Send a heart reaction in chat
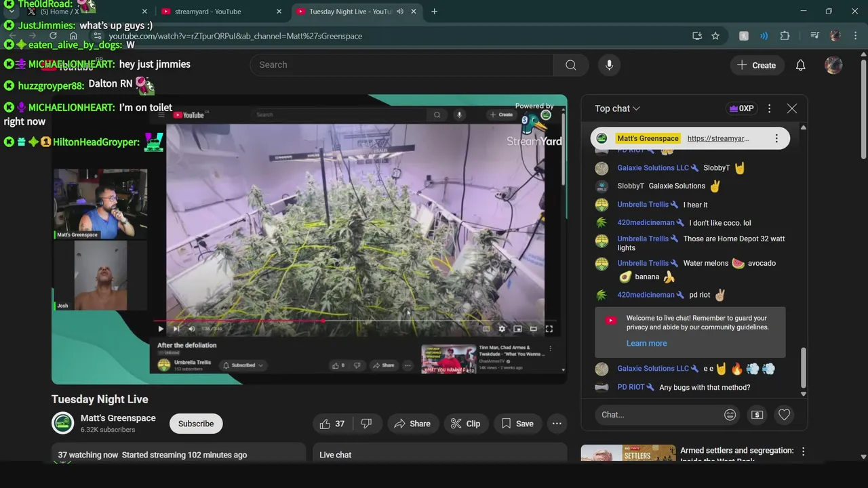The image size is (868, 488). 785,415
